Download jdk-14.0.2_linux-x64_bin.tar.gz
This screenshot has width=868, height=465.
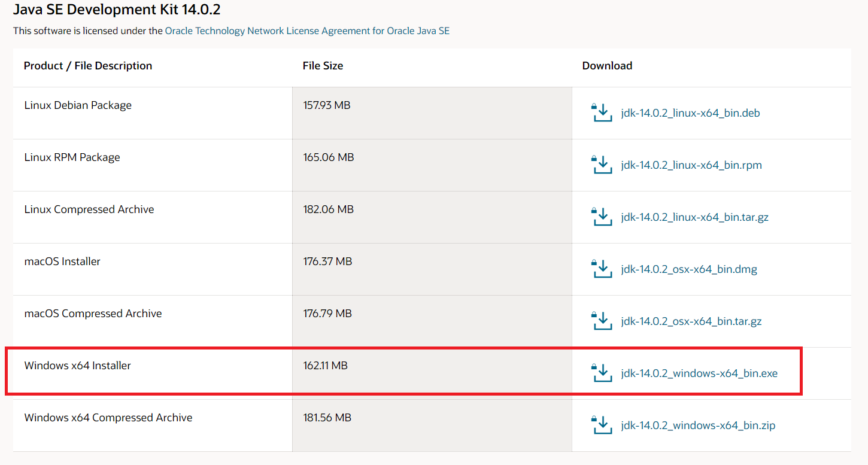pos(694,217)
